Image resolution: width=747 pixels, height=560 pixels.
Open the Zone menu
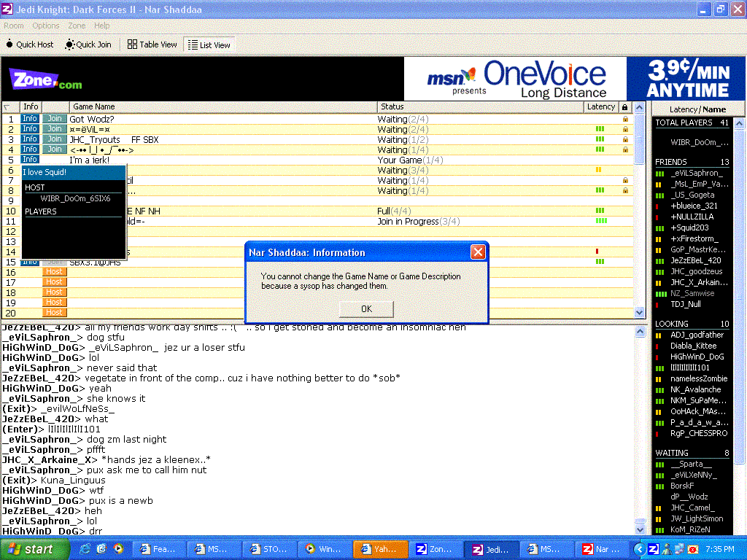[x=77, y=26]
